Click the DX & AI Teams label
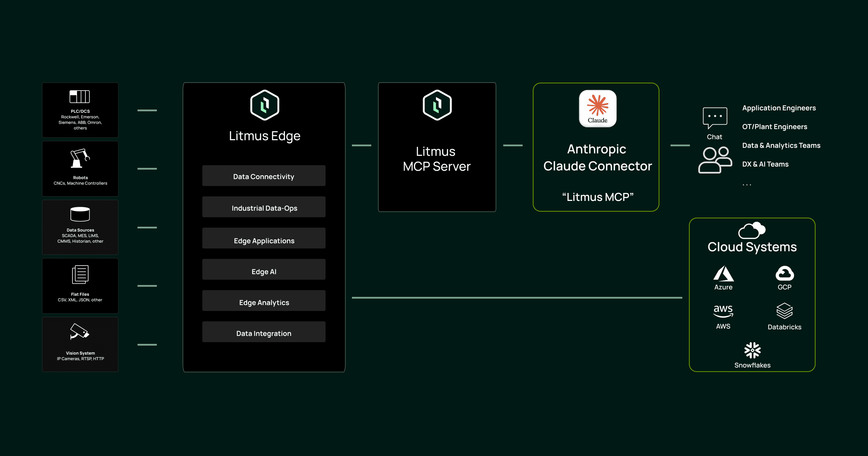 [765, 164]
